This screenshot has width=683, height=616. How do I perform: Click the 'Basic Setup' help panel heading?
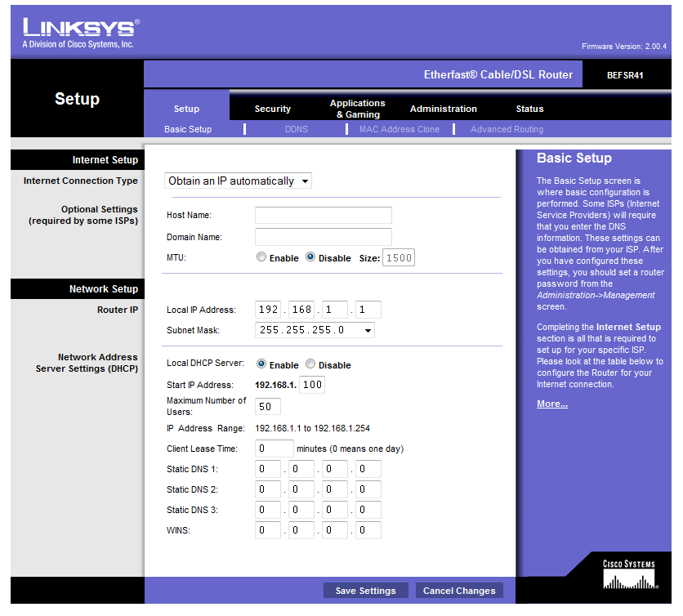click(574, 158)
